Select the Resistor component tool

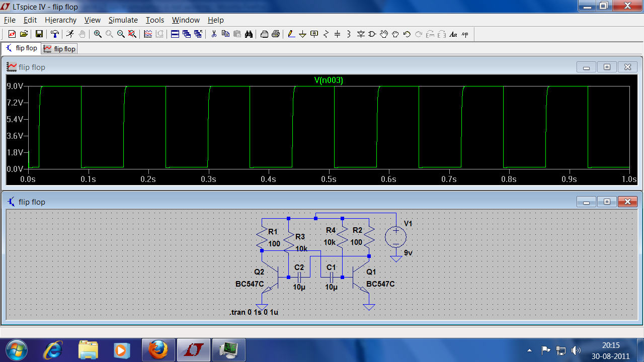pos(326,34)
